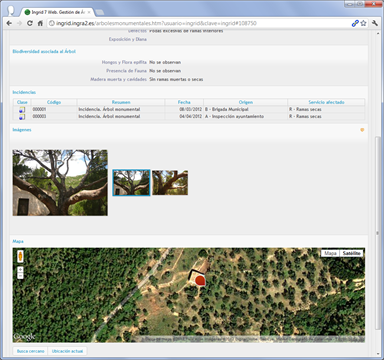Open incident 000001 document icon
This screenshot has width=384, height=360.
click(x=22, y=109)
